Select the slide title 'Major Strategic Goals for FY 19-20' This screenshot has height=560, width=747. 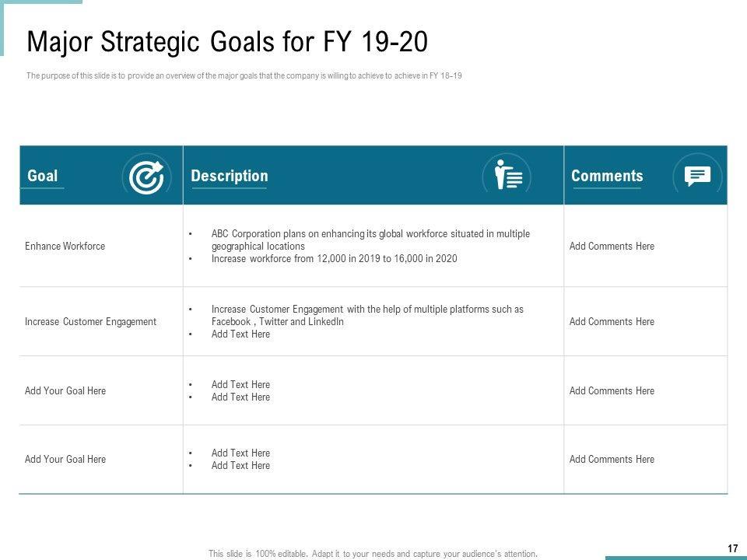click(x=227, y=42)
